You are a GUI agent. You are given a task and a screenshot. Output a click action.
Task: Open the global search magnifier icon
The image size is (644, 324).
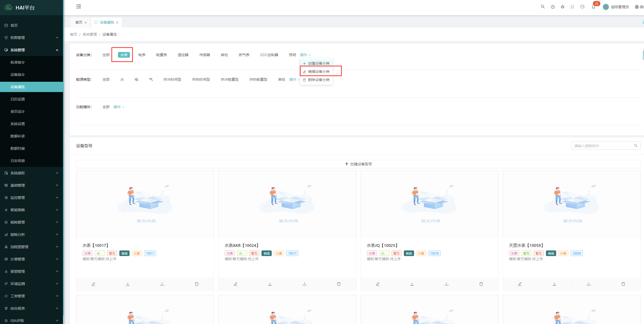[x=543, y=7]
